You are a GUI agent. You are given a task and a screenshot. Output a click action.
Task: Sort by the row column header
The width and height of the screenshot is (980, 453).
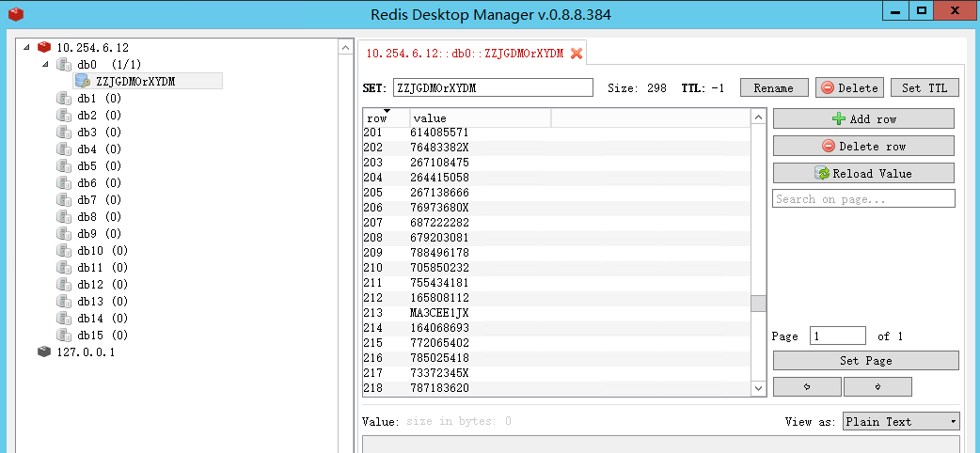coord(387,117)
